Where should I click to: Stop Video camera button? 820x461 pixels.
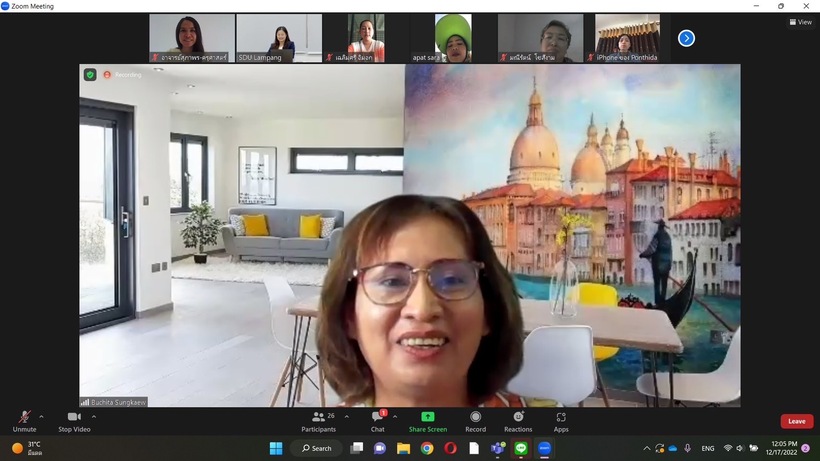74,421
